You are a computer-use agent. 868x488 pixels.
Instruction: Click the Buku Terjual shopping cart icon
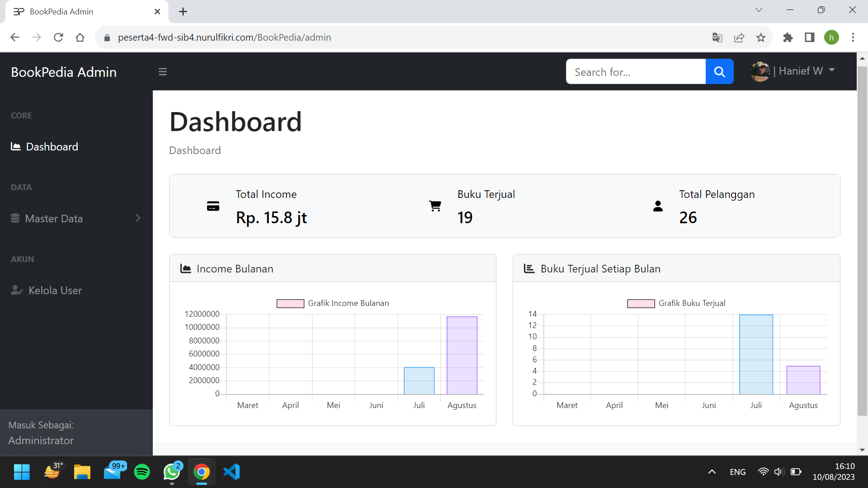(x=435, y=206)
